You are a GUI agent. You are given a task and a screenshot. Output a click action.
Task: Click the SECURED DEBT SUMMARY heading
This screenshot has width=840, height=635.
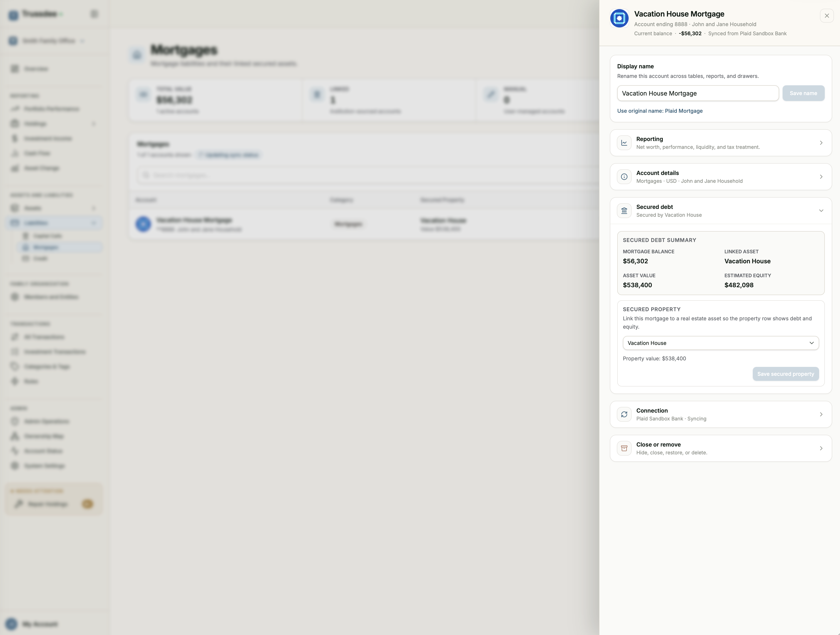click(x=659, y=240)
